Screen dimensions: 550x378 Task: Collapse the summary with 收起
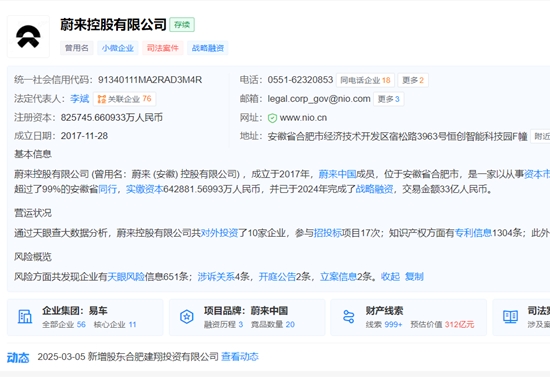(390, 277)
